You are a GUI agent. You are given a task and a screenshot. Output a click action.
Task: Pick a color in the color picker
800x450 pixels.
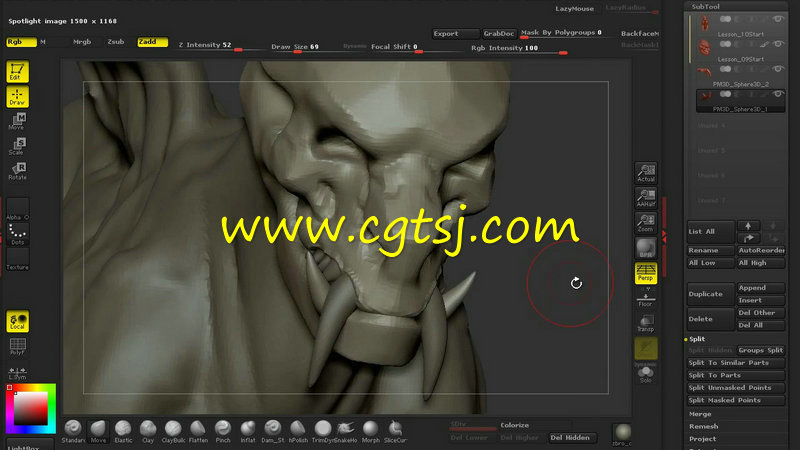pos(31,409)
